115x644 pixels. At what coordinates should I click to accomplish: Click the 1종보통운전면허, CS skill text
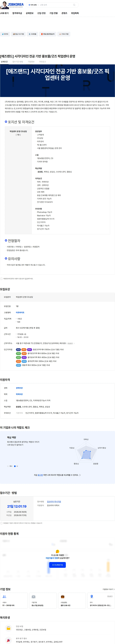(x=45, y=158)
